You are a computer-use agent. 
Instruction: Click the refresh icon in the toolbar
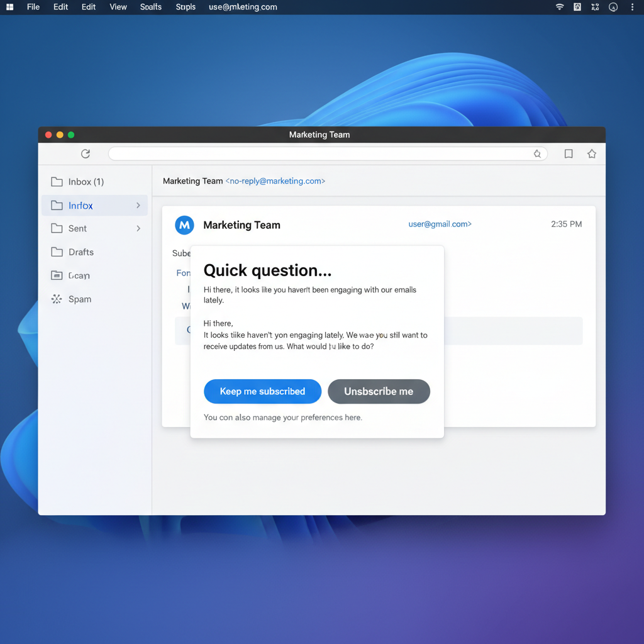coord(86,153)
